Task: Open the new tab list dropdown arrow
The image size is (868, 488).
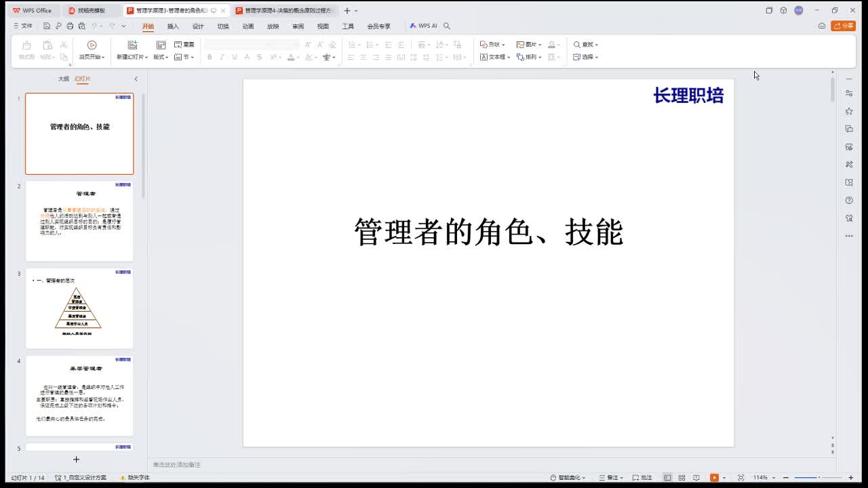Action: (x=357, y=11)
